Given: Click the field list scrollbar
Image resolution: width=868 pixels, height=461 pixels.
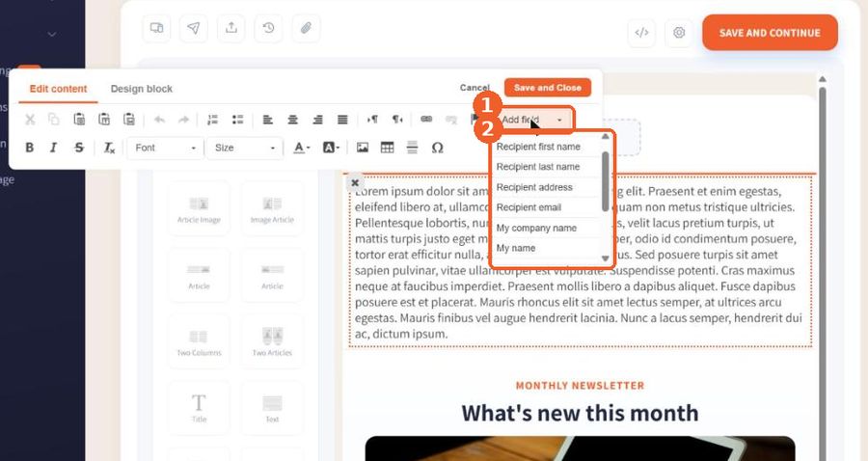Looking at the screenshot, I should (x=605, y=182).
